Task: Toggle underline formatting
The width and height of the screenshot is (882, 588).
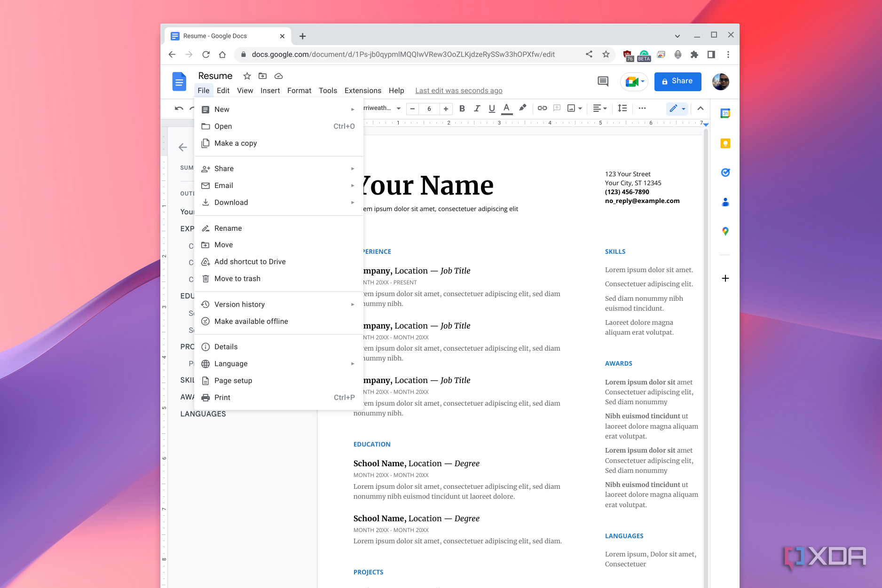Action: point(492,108)
